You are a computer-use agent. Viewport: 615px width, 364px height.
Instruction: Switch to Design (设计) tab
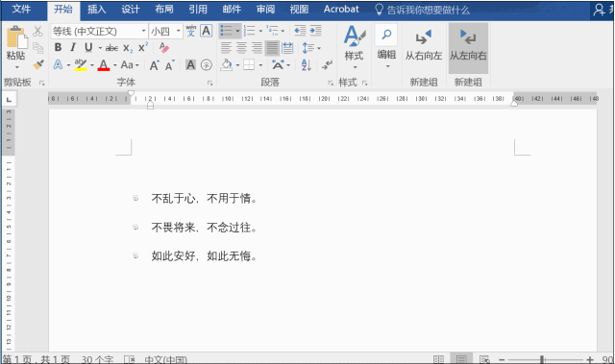point(130,10)
